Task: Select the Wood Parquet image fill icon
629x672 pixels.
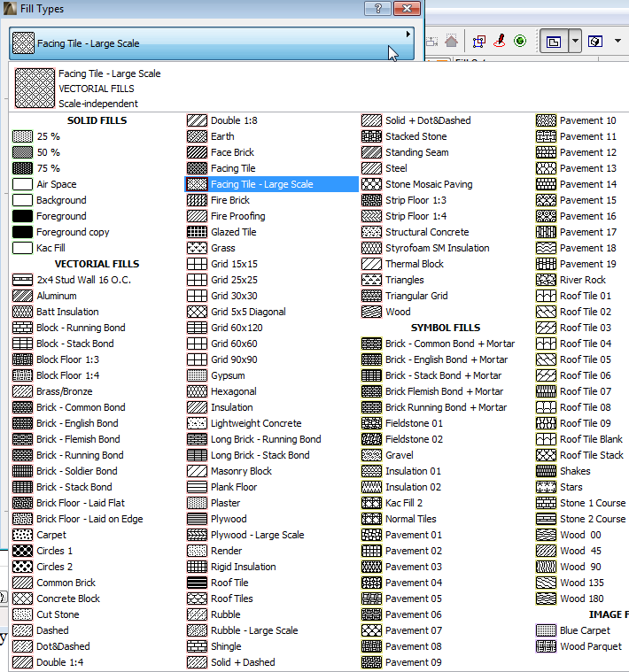Action: 546,646
